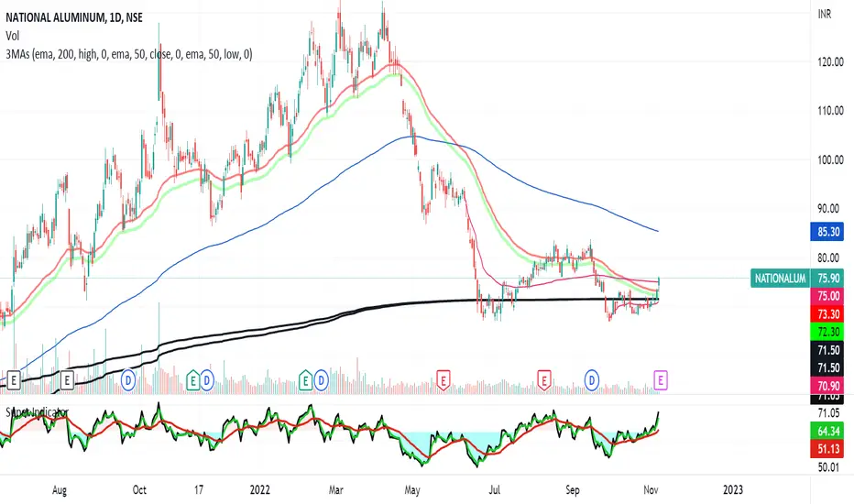Open the red E earnings marker before Sep

tap(543, 379)
